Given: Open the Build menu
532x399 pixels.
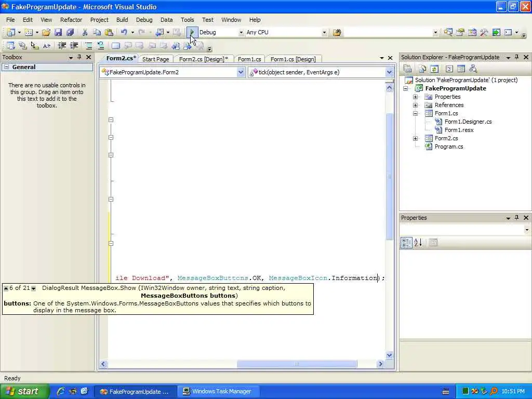Looking at the screenshot, I should pos(122,20).
